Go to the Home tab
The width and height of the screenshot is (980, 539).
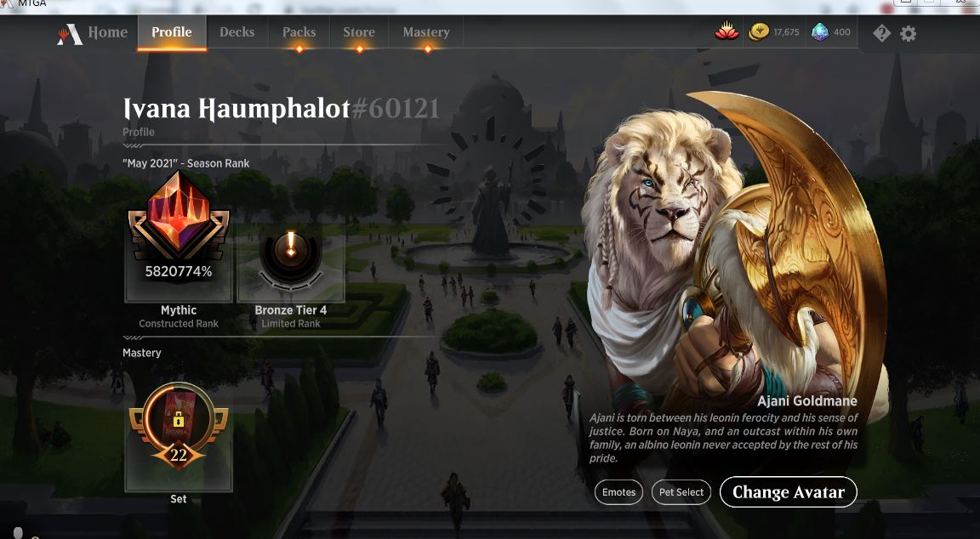pos(107,32)
